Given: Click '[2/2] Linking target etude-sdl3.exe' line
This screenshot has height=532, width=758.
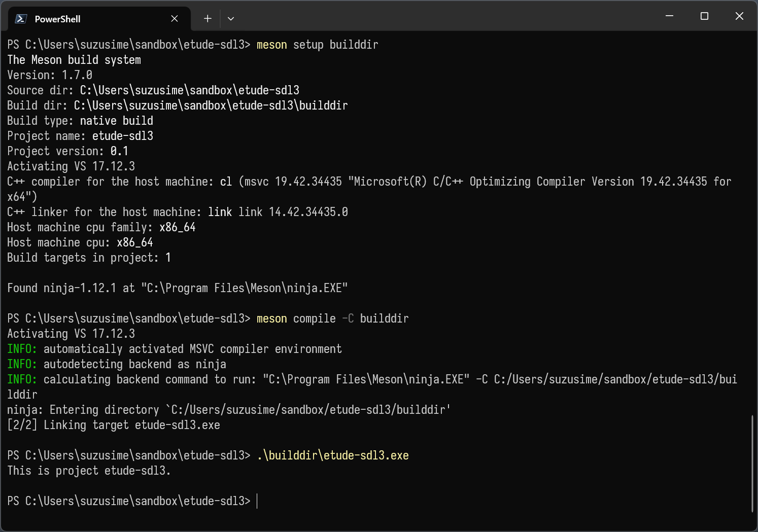Looking at the screenshot, I should 114,425.
